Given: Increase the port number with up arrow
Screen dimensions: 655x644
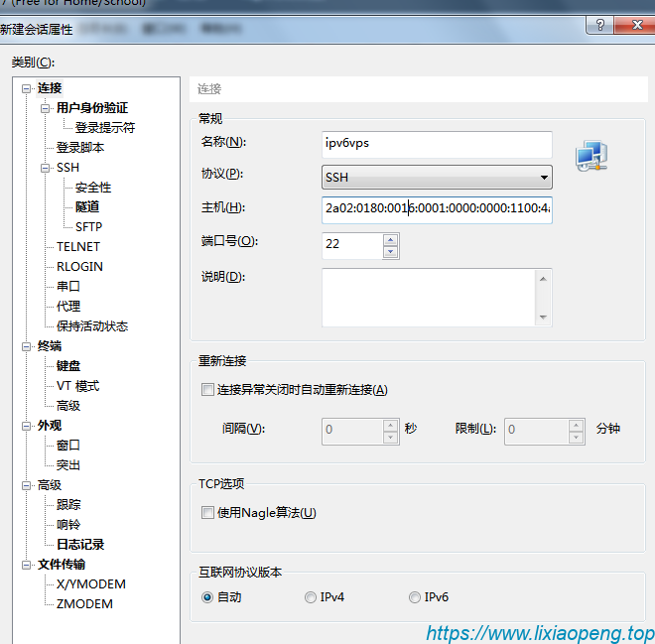Looking at the screenshot, I should click(x=390, y=238).
